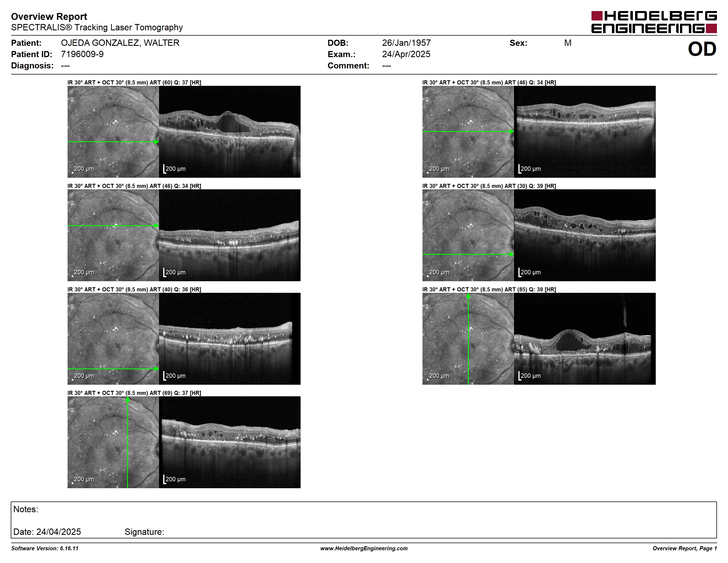
Task: Click Software Version: 6.16.11 footer text
Action: [x=45, y=548]
